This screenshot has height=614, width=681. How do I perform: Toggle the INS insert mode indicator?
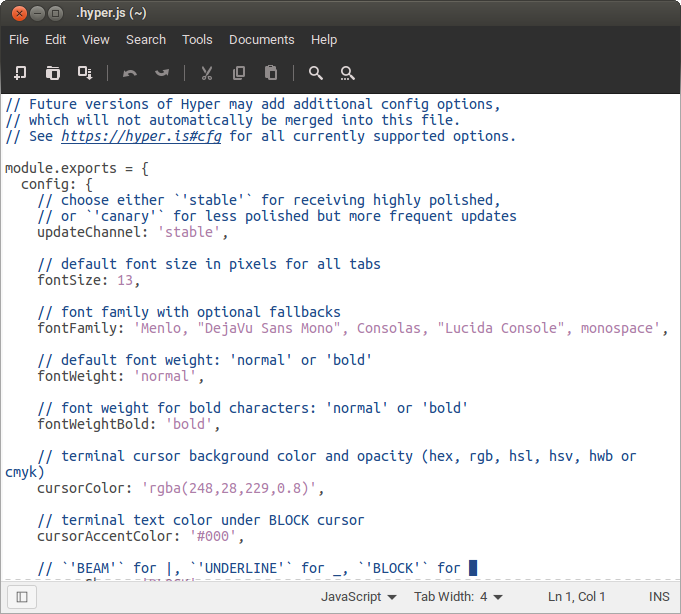tap(659, 597)
